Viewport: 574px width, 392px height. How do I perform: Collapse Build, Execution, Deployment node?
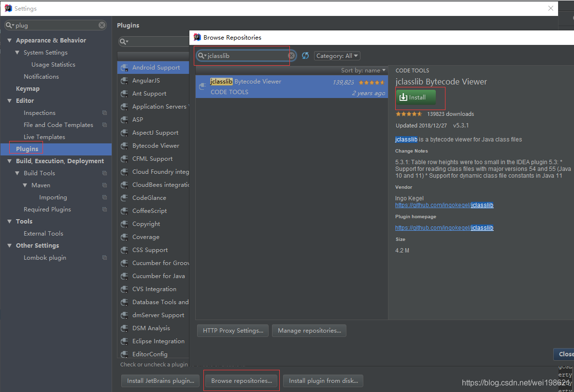[x=10, y=161]
